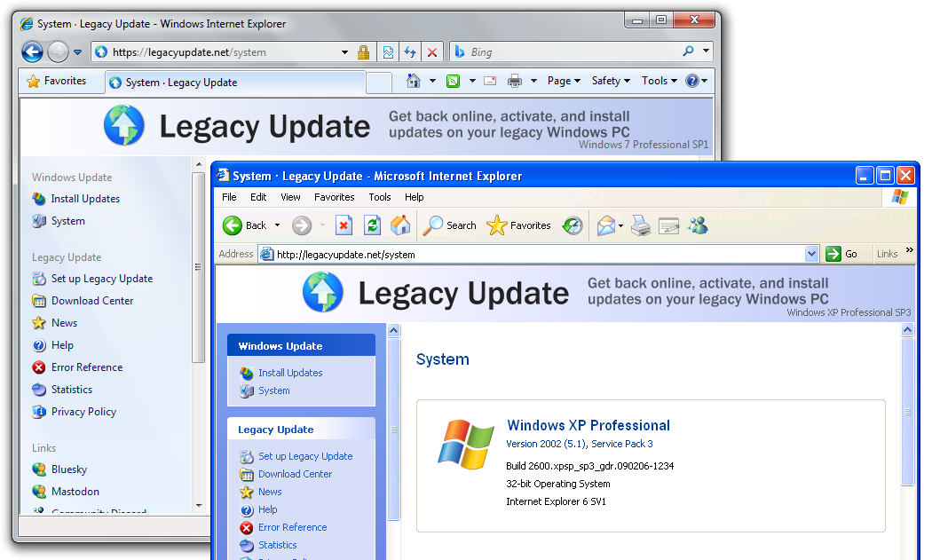Stop page loading in XP IE6 toolbar
Viewport: 932px width, 560px height.
tap(344, 225)
